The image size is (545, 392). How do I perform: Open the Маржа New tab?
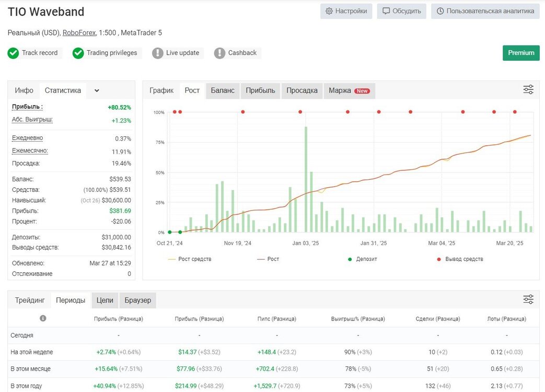(x=350, y=90)
